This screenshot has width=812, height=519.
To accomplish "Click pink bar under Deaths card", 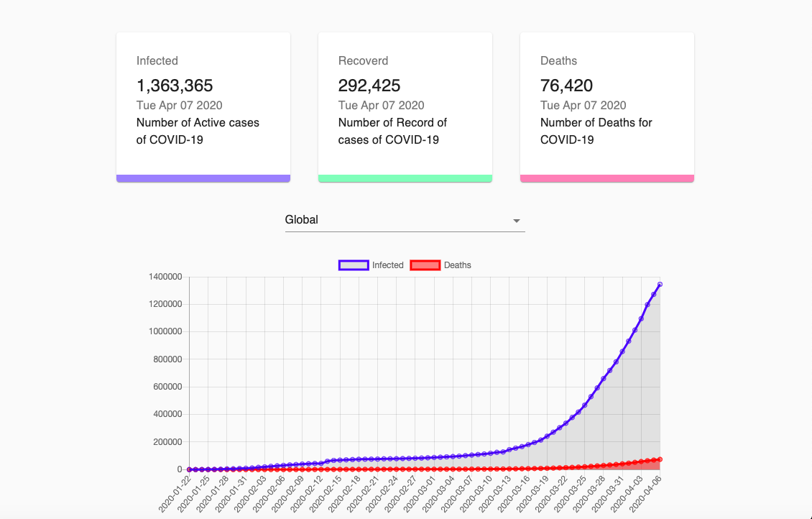I will tap(607, 178).
